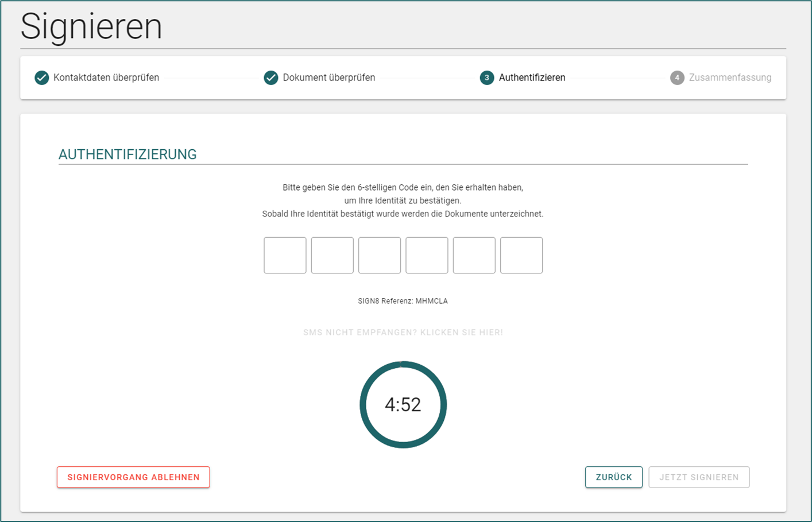Go to the Kontaktdaten überprüfen step
The width and height of the screenshot is (812, 522).
click(x=106, y=78)
